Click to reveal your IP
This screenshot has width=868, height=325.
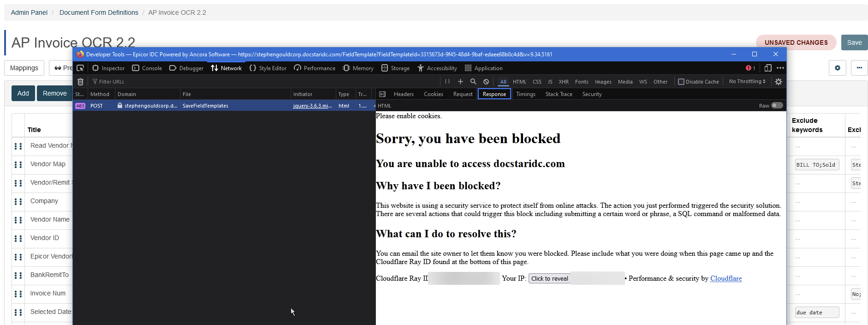pyautogui.click(x=549, y=278)
